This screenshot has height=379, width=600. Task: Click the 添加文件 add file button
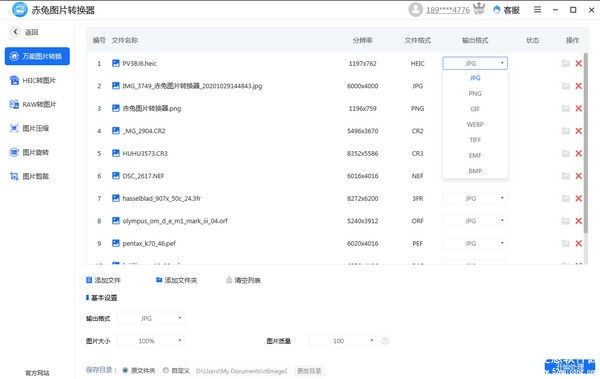pos(103,280)
